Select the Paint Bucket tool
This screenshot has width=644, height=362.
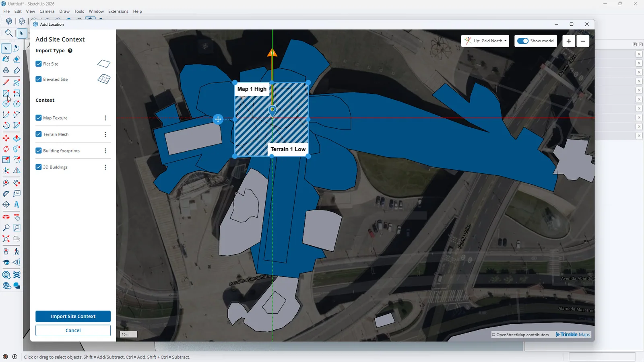6,59
